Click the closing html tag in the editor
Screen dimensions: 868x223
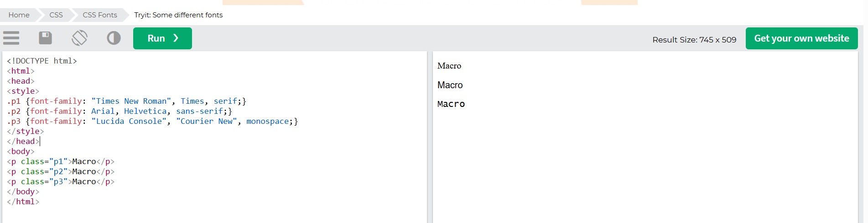[x=23, y=202]
